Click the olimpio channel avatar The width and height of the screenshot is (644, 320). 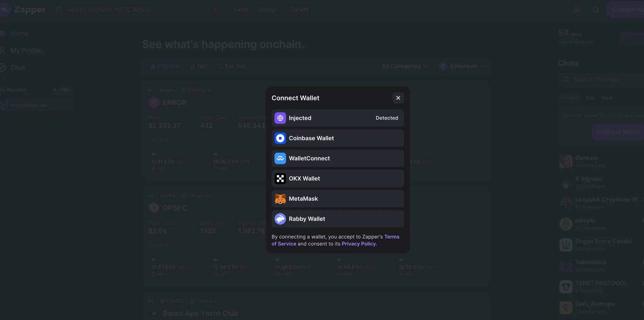[566, 224]
